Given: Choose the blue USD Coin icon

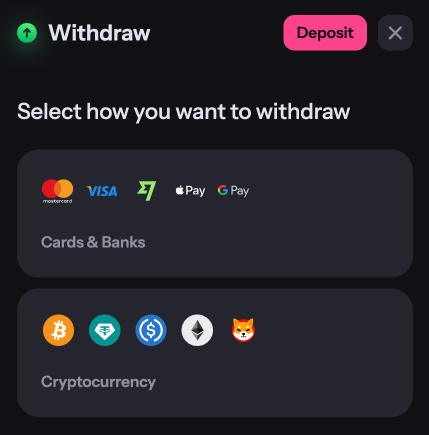Looking at the screenshot, I should coord(151,330).
